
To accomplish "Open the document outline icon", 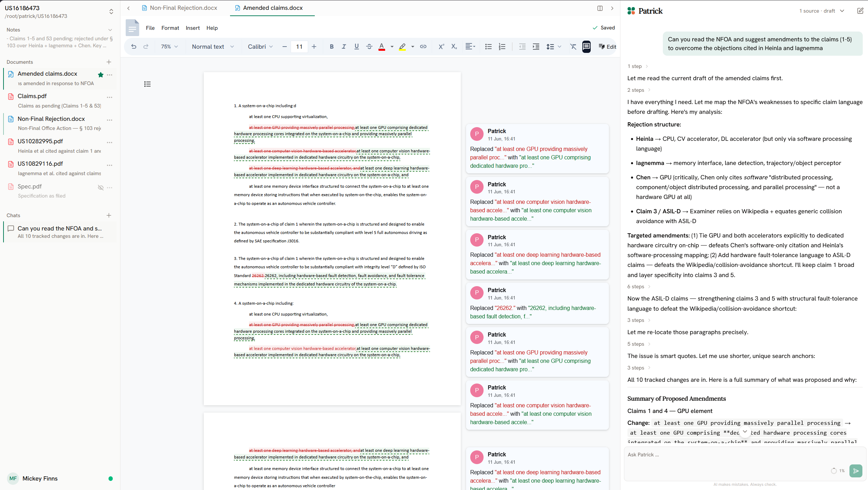I will (147, 84).
